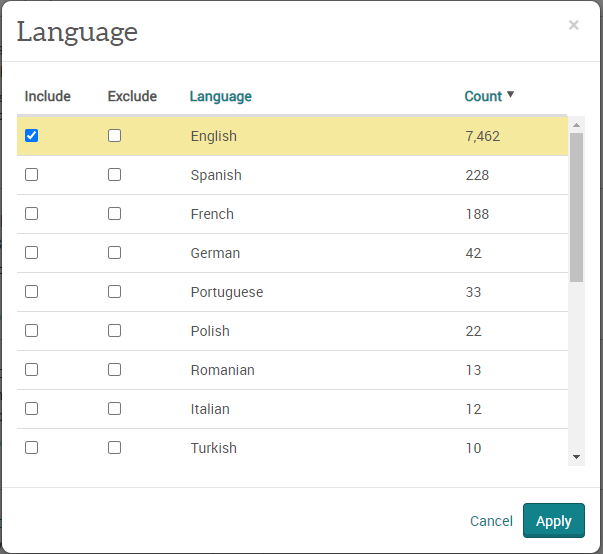Check Exclude for Romanian
Viewport: 603px width, 554px height.
115,369
